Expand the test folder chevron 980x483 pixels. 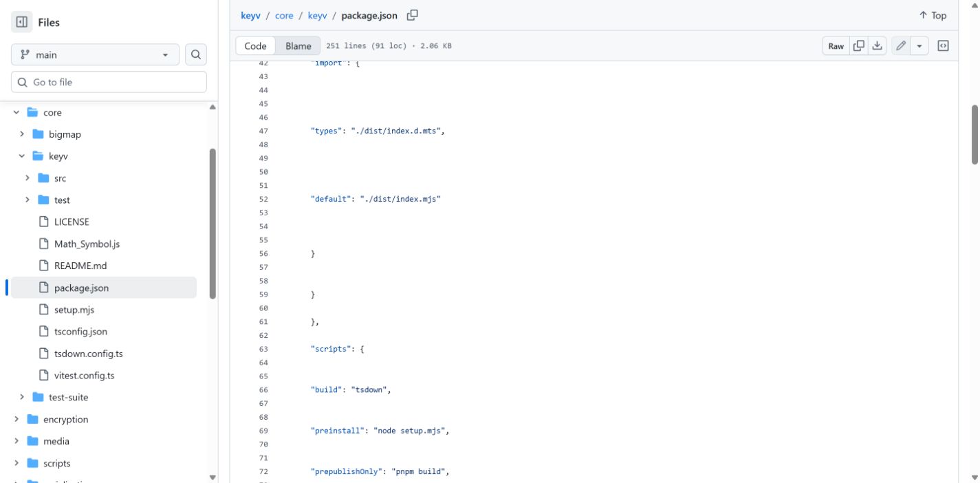(28, 200)
